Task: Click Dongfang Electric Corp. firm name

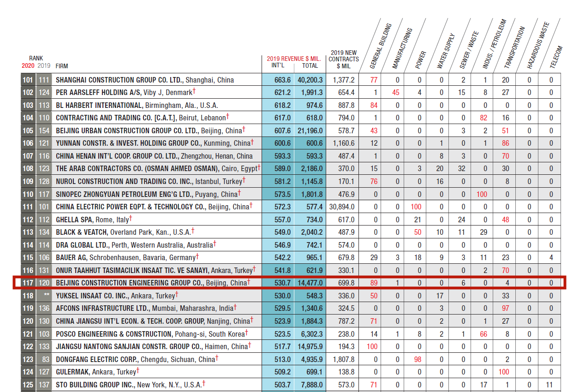Action: coord(97,359)
